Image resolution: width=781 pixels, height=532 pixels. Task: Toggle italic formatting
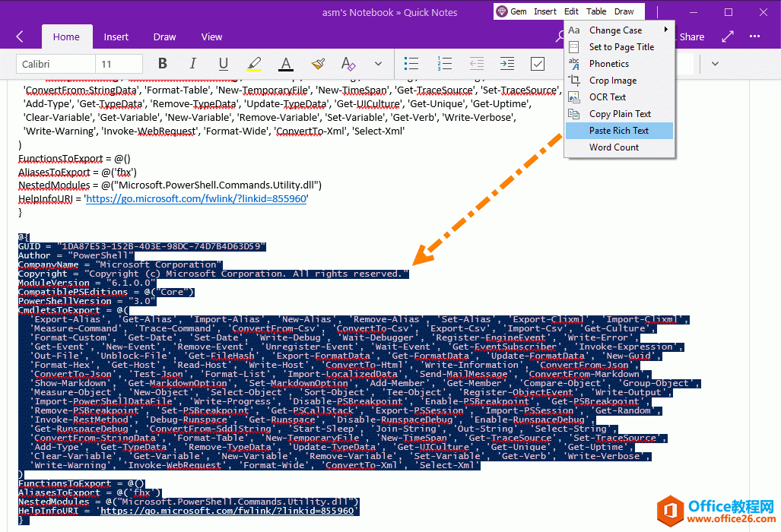pos(193,64)
